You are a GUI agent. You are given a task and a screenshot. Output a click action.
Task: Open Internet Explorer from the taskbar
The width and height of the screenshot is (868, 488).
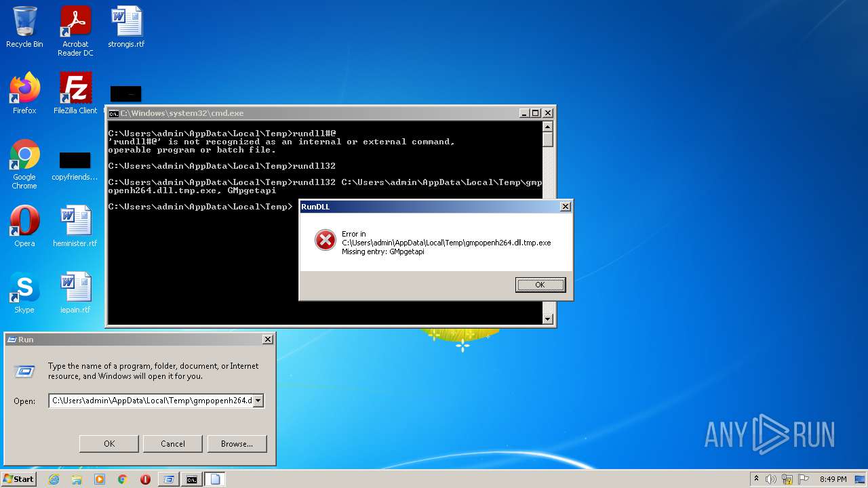click(x=54, y=479)
